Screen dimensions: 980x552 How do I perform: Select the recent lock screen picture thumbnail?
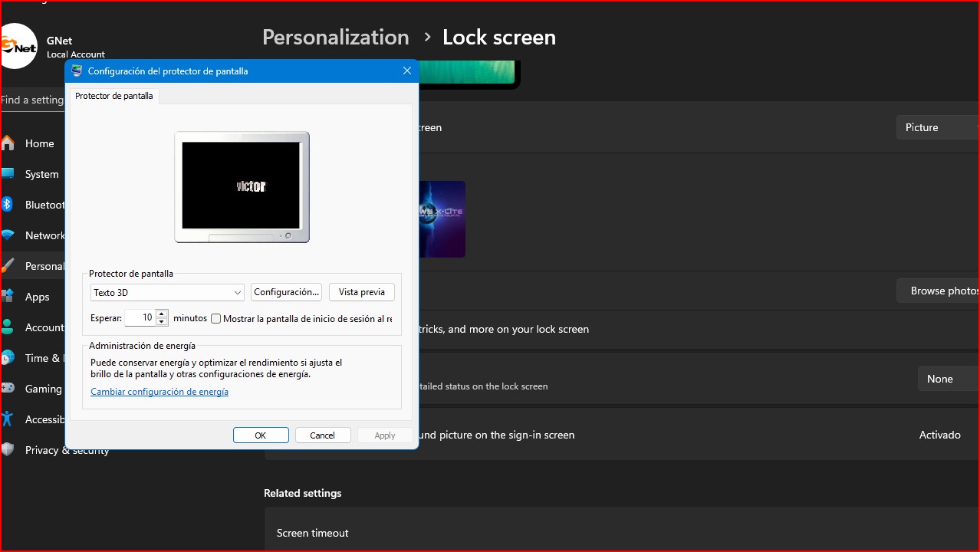tap(442, 219)
